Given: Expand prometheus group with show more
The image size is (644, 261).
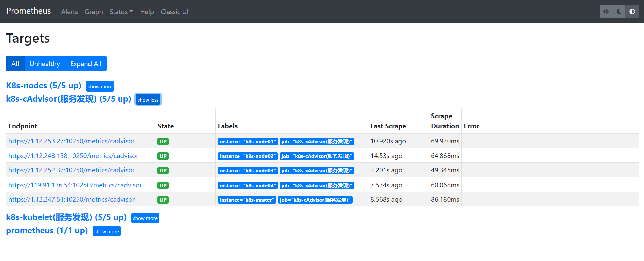Looking at the screenshot, I should 107,231.
